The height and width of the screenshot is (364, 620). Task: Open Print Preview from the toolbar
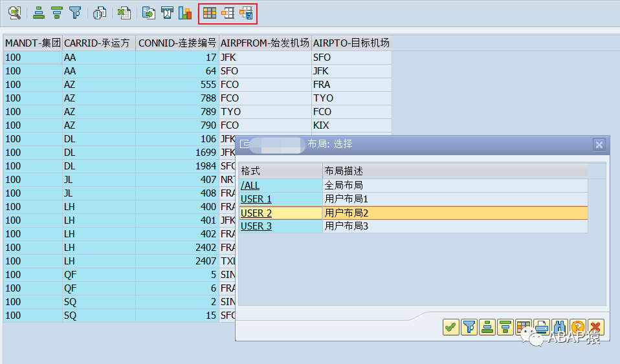tap(100, 13)
